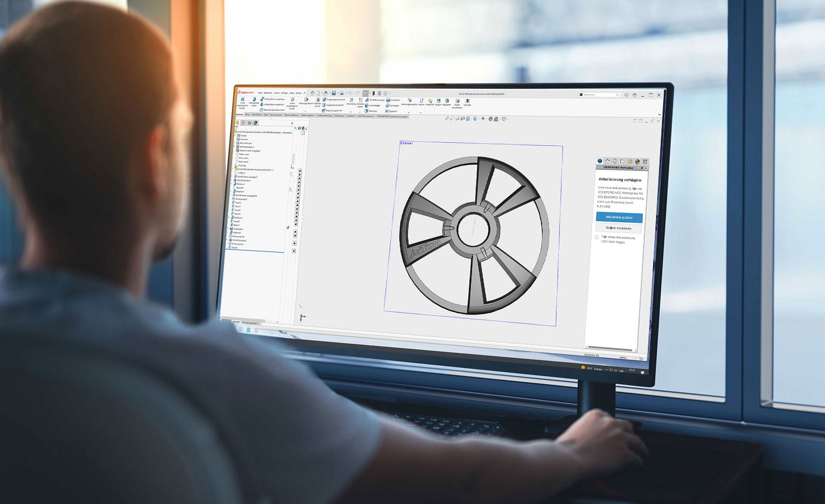Click the Open file toolbar icon
This screenshot has width=825, height=504.
[326, 93]
